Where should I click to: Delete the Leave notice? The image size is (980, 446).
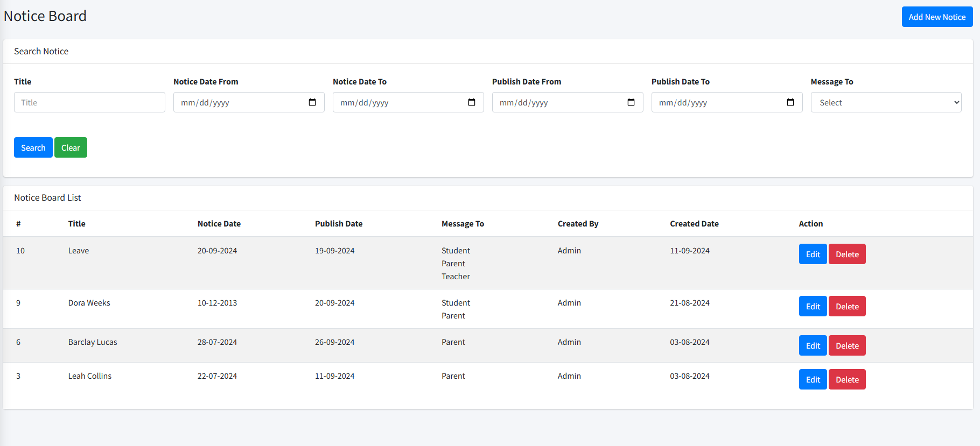(847, 254)
